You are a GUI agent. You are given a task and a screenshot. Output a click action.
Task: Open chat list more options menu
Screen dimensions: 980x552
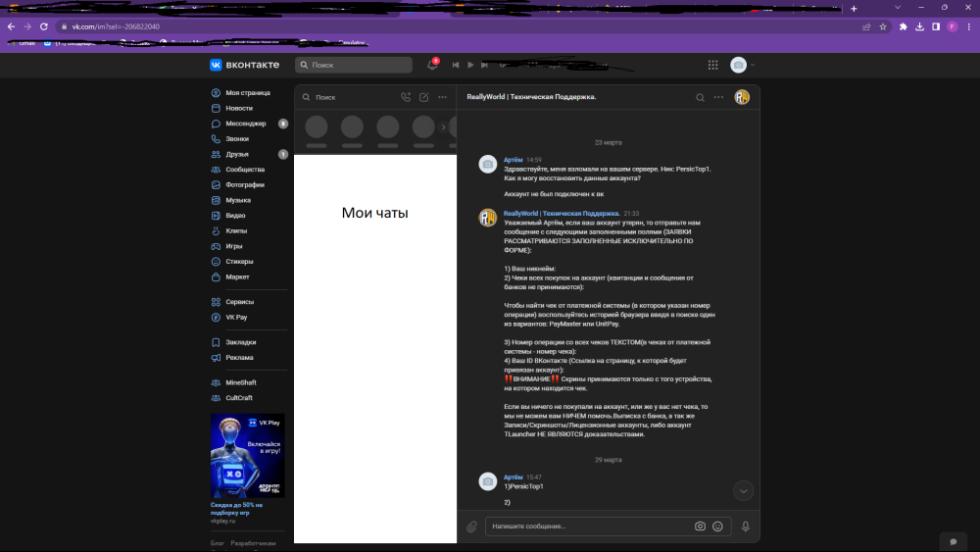[443, 97]
